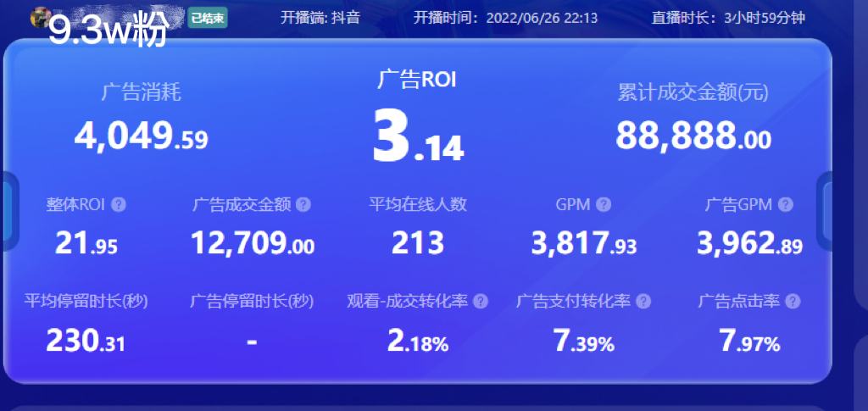The width and height of the screenshot is (868, 411).
Task: Select the 观看-成交转化率 value 2.18%
Action: point(418,341)
